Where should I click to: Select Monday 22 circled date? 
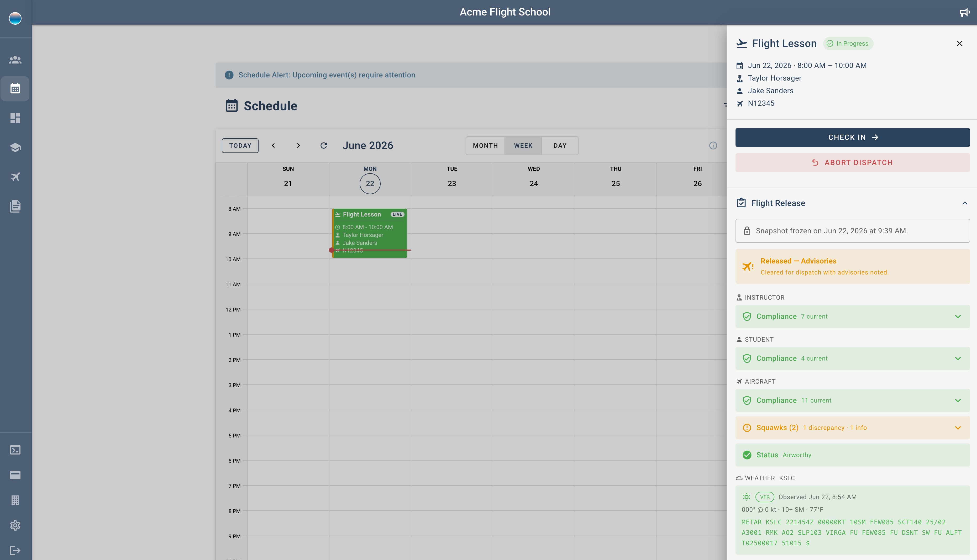coord(370,183)
